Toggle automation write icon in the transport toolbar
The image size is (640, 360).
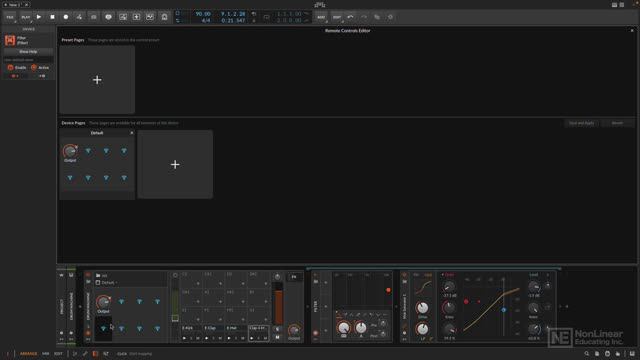click(79, 17)
